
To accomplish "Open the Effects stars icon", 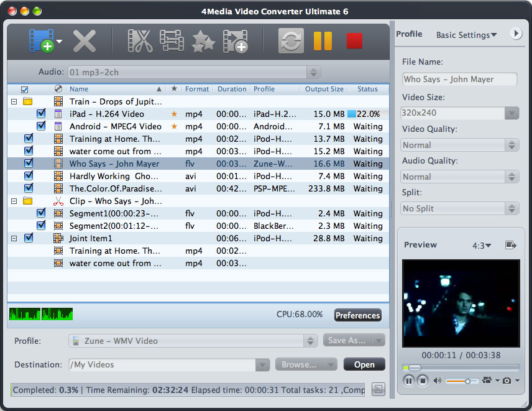I will click(x=203, y=41).
